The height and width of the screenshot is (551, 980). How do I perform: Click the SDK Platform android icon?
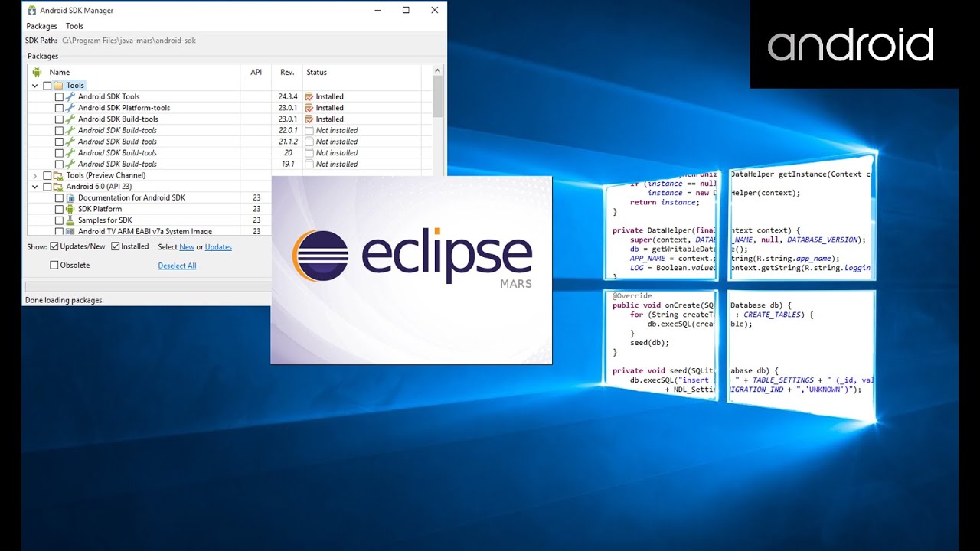point(70,209)
